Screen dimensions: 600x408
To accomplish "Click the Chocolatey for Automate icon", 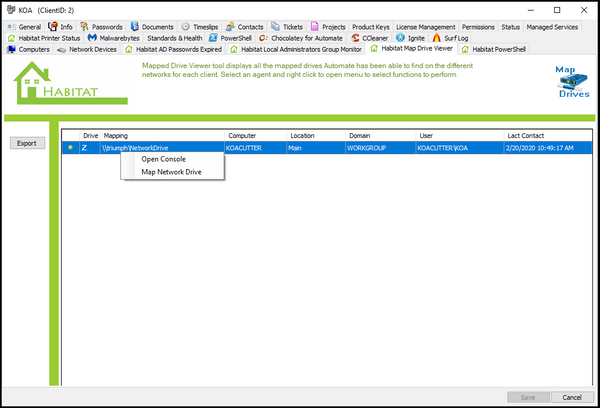I will click(x=263, y=38).
